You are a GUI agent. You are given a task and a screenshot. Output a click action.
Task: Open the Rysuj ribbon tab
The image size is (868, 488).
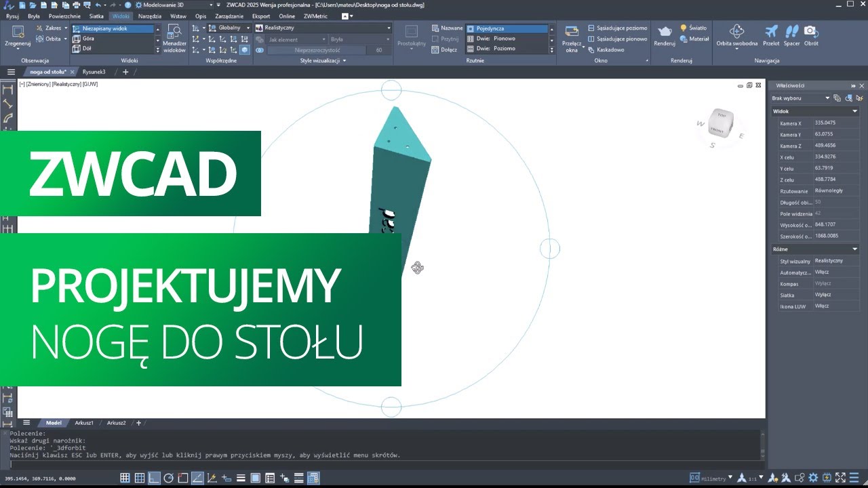(x=12, y=16)
